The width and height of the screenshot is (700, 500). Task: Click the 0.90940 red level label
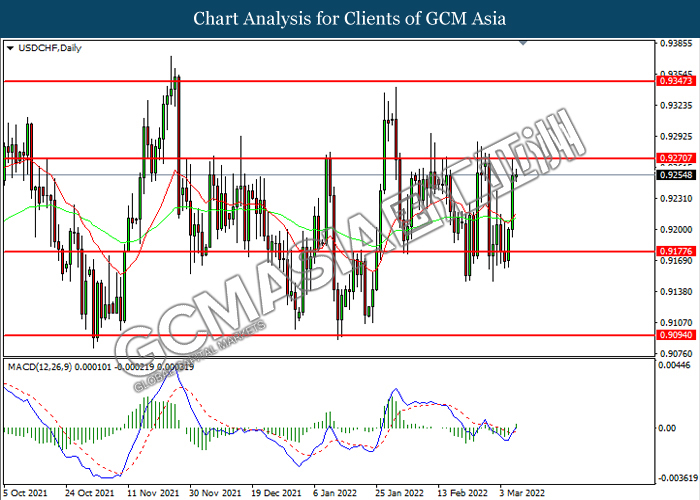pyautogui.click(x=676, y=335)
